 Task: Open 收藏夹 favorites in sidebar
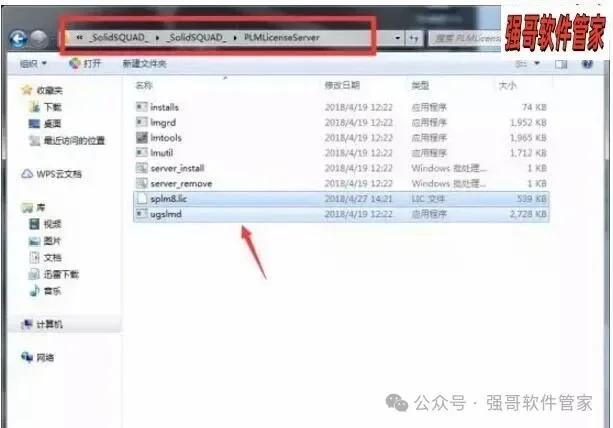click(42, 90)
